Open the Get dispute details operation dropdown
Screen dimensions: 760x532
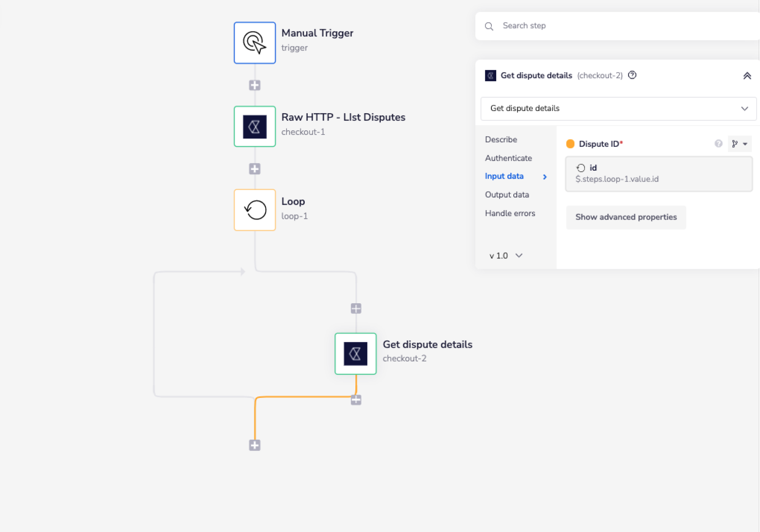click(618, 109)
